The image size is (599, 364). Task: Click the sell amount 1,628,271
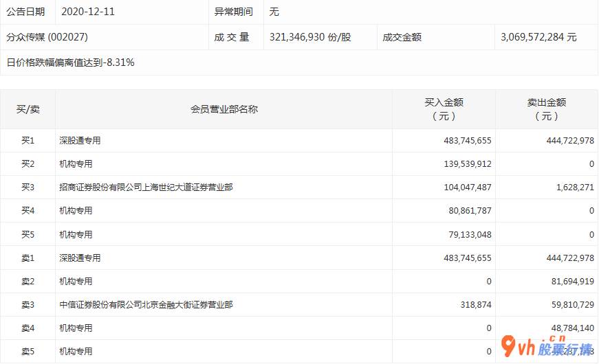[x=575, y=187]
